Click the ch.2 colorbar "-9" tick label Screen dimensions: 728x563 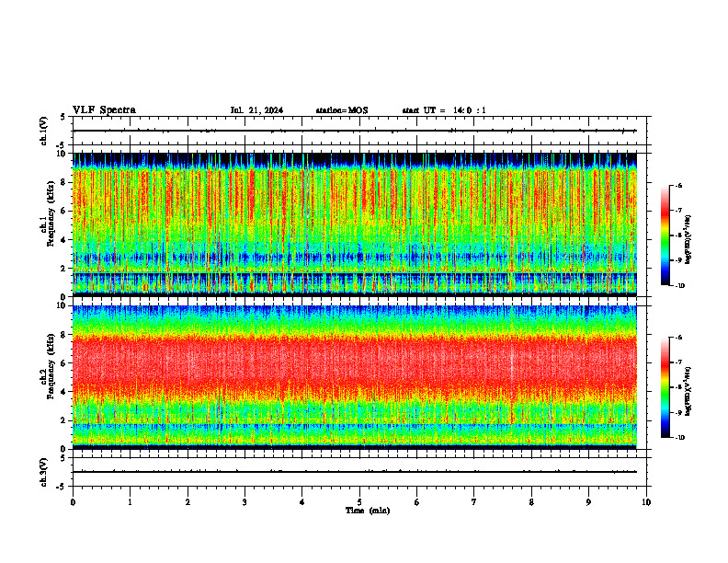click(678, 412)
